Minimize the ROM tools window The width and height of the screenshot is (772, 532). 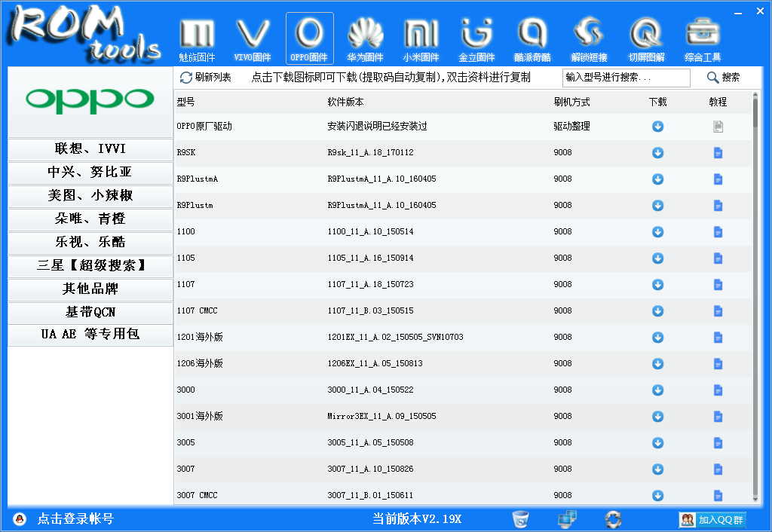[738, 12]
